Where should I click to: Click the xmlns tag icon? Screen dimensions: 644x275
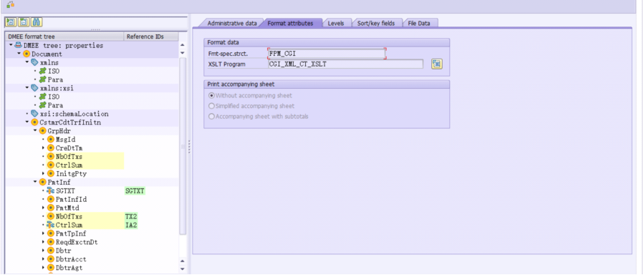pyautogui.click(x=34, y=62)
